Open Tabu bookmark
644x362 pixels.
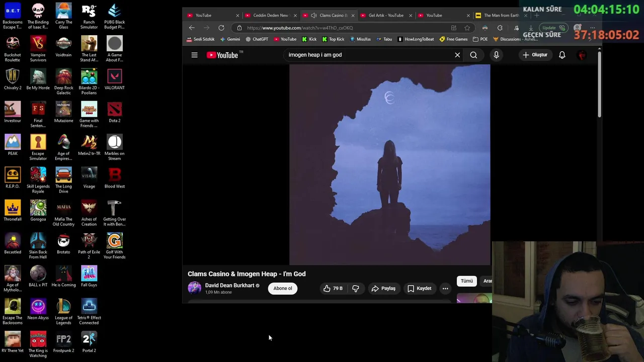coord(384,39)
